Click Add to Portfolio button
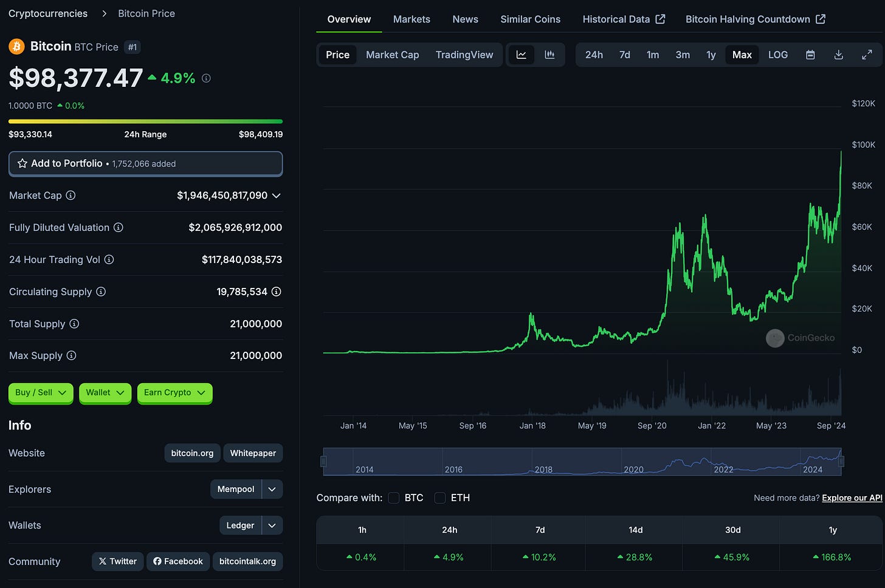 [x=145, y=163]
